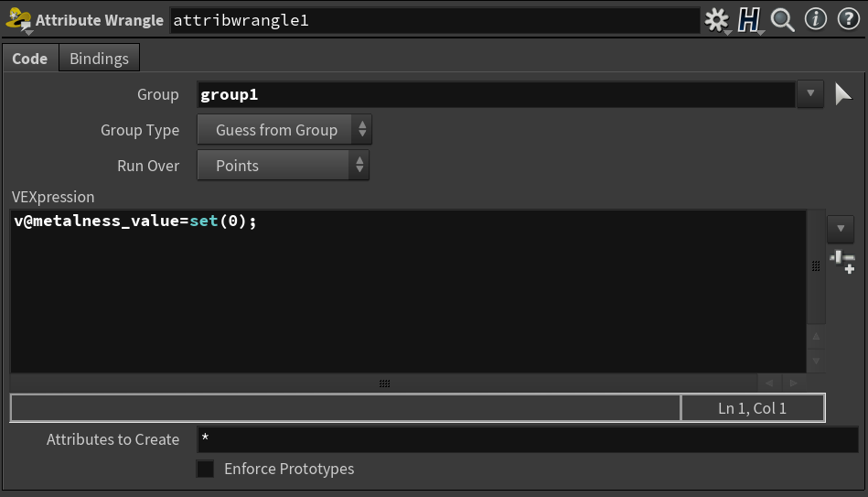Open the gear settings menu
868x497 pixels.
tap(717, 20)
